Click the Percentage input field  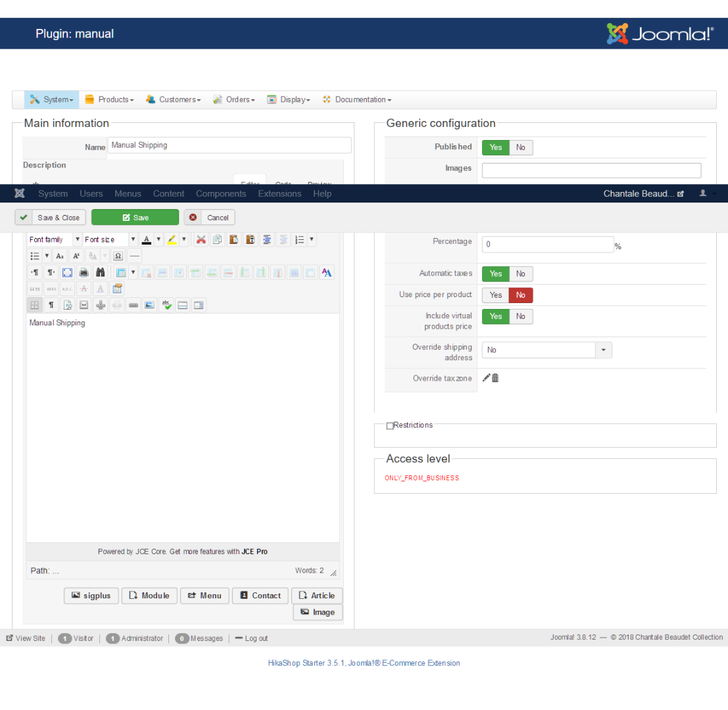point(548,245)
